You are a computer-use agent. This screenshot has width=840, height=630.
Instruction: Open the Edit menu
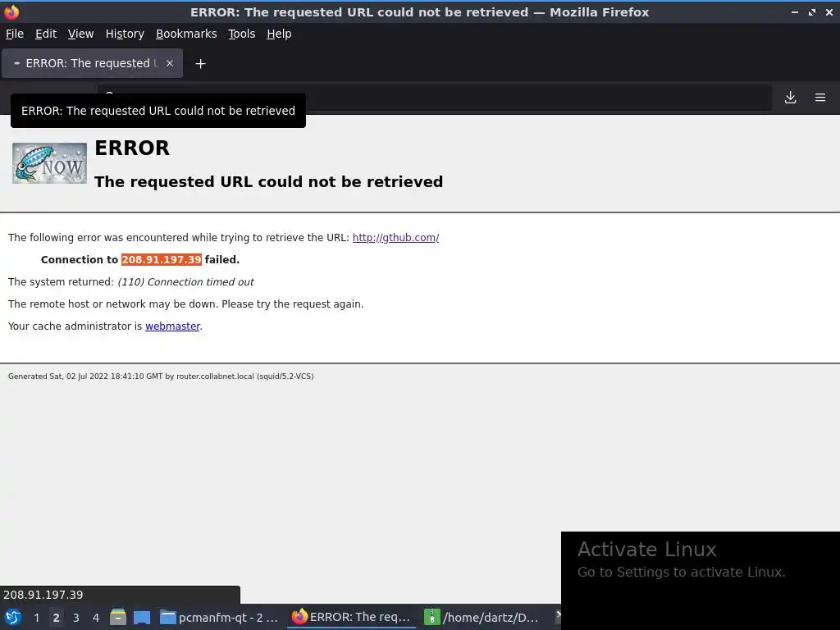pos(46,34)
